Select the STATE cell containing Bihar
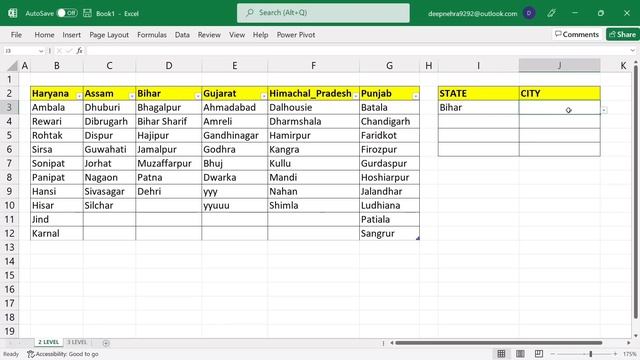The height and width of the screenshot is (360, 640). point(478,107)
